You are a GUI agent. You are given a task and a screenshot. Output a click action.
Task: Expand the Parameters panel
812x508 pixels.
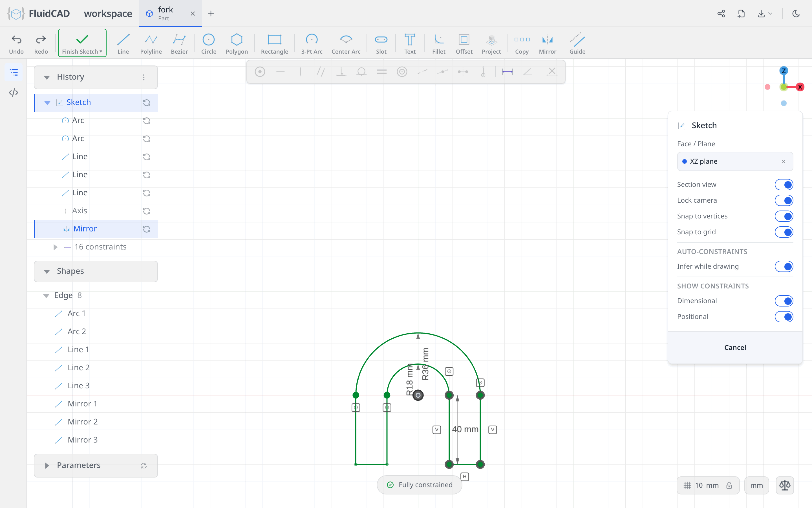(47, 465)
